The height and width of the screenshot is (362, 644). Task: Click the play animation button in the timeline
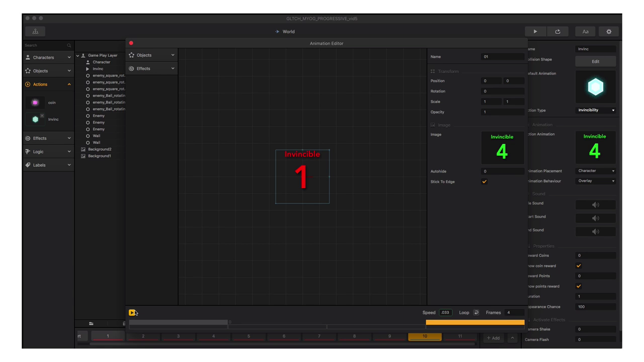tap(132, 313)
